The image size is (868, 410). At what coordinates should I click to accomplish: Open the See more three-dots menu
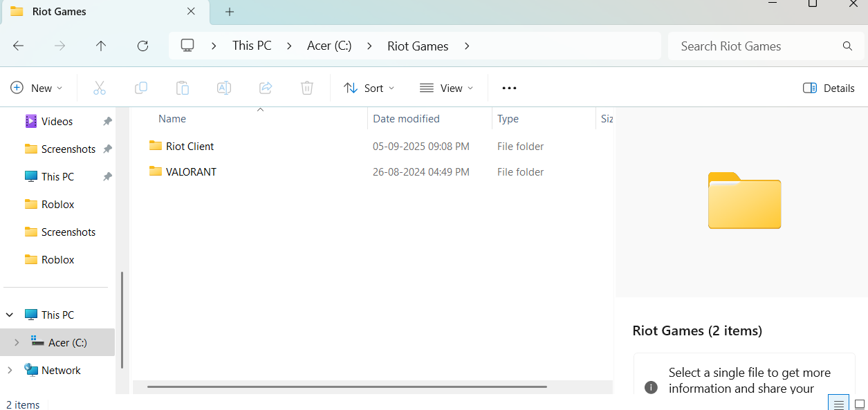click(509, 88)
